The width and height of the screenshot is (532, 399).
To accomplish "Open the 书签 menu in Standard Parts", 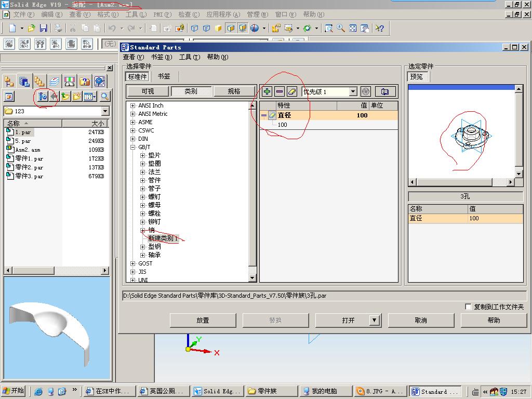I will [x=162, y=57].
